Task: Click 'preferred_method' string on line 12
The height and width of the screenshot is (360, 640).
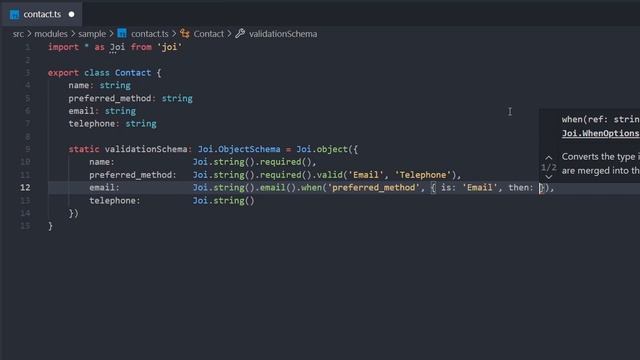Action: [373, 188]
